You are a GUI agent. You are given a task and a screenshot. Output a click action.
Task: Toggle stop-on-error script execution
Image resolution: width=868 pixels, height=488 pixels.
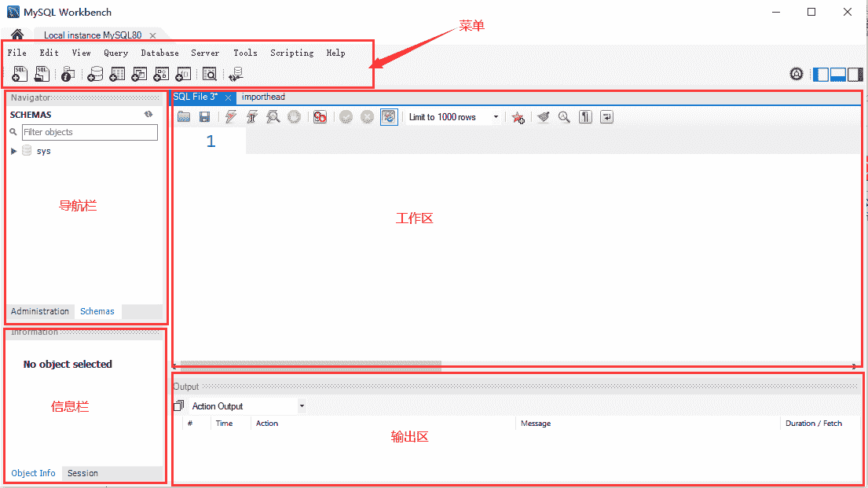(x=320, y=117)
